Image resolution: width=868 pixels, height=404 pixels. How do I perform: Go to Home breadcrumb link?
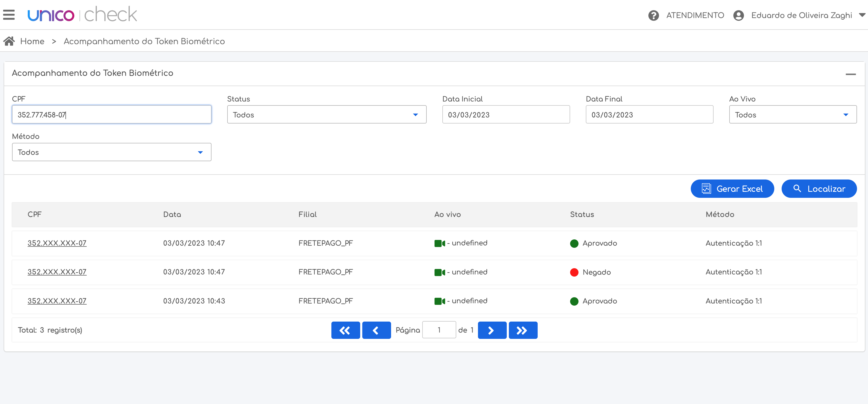[x=32, y=41]
